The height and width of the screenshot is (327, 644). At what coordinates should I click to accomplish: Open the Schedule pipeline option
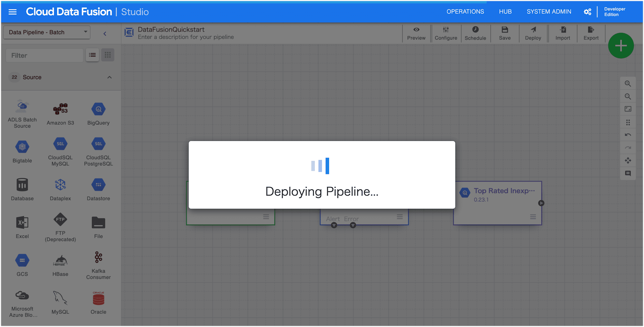click(475, 33)
